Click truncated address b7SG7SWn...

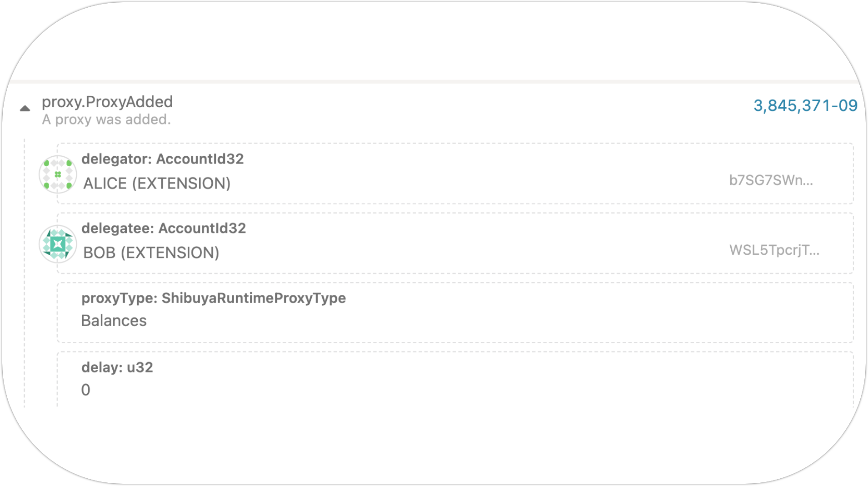coord(771,180)
